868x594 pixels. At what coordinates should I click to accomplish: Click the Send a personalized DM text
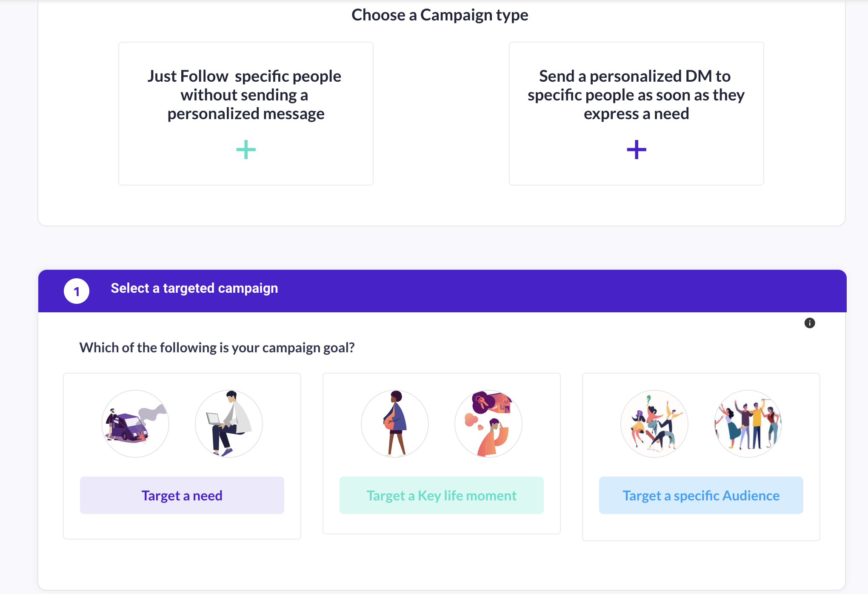[636, 95]
